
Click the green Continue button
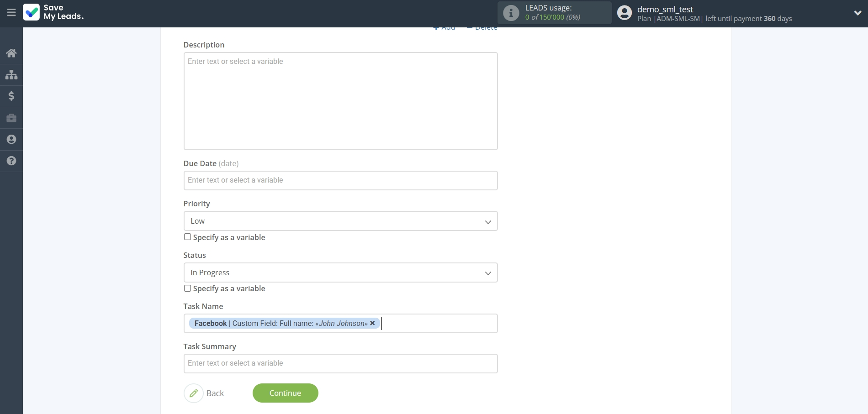click(285, 393)
